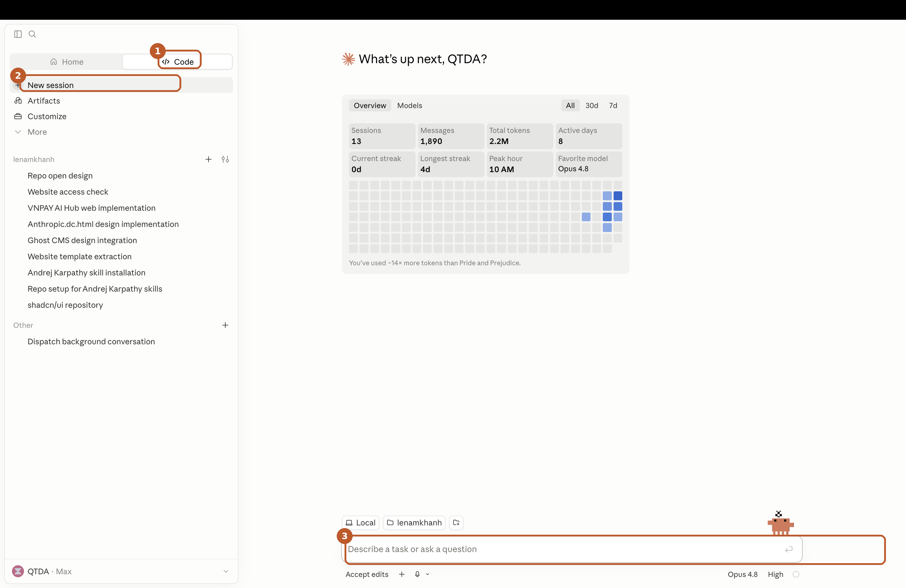
Task: Click the Pride and Prejudice token comparison text
Action: [435, 263]
